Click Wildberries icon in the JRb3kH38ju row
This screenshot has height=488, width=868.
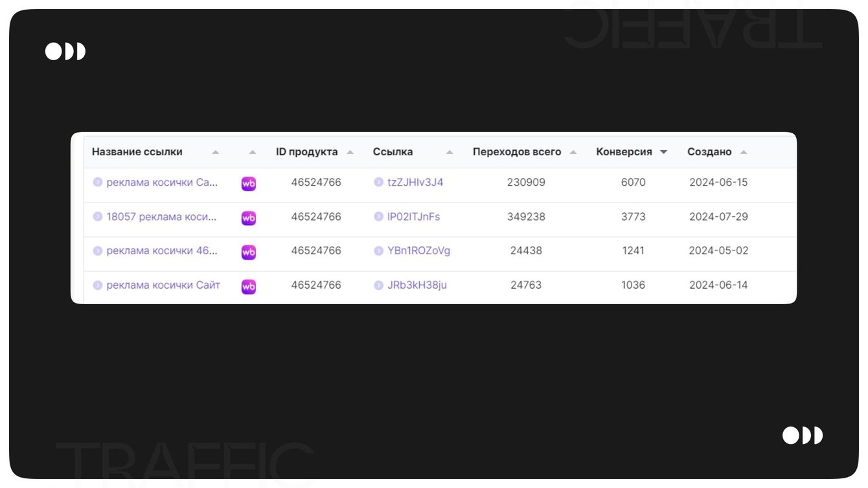coord(249,286)
